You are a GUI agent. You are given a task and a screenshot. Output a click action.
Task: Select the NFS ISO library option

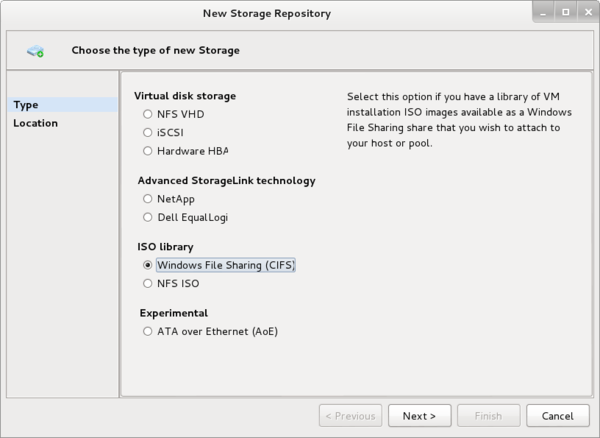pos(148,283)
